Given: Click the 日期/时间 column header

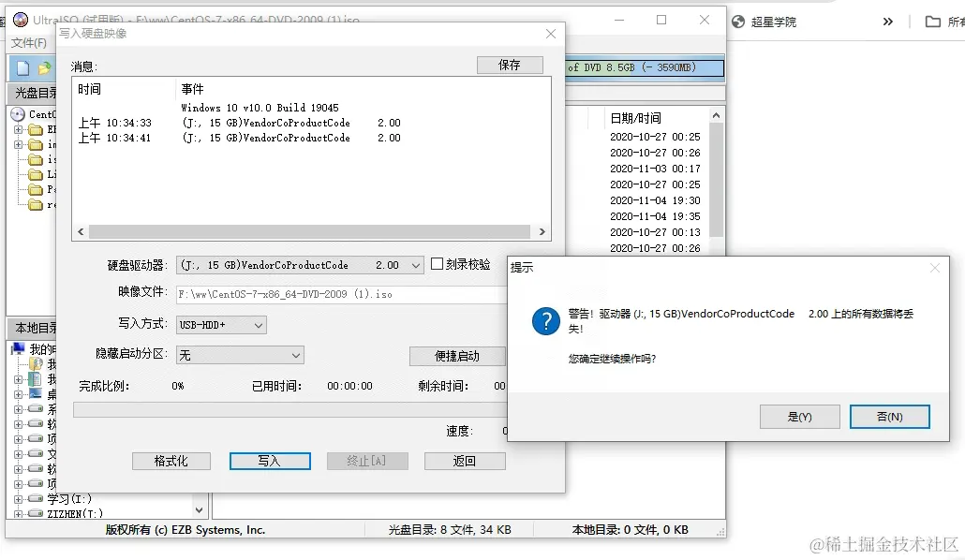Looking at the screenshot, I should pyautogui.click(x=636, y=118).
